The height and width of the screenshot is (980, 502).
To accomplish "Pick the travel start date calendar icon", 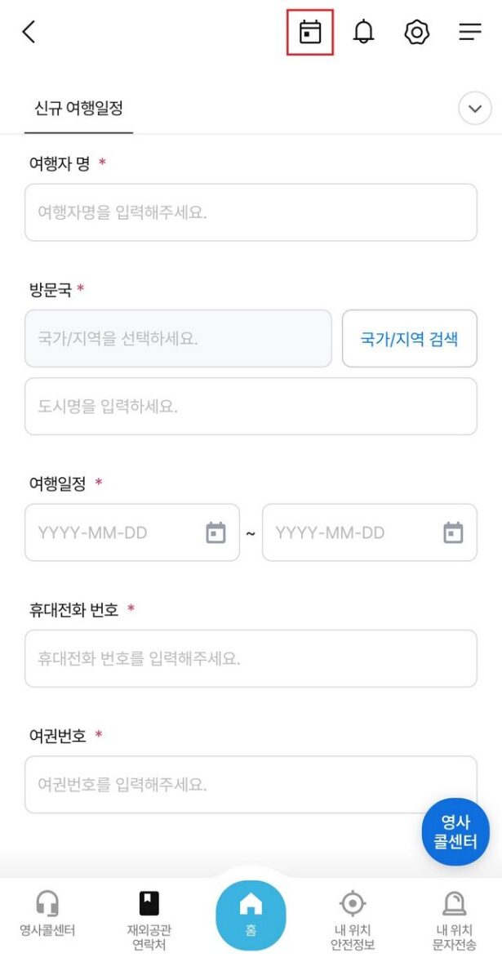I will (215, 532).
